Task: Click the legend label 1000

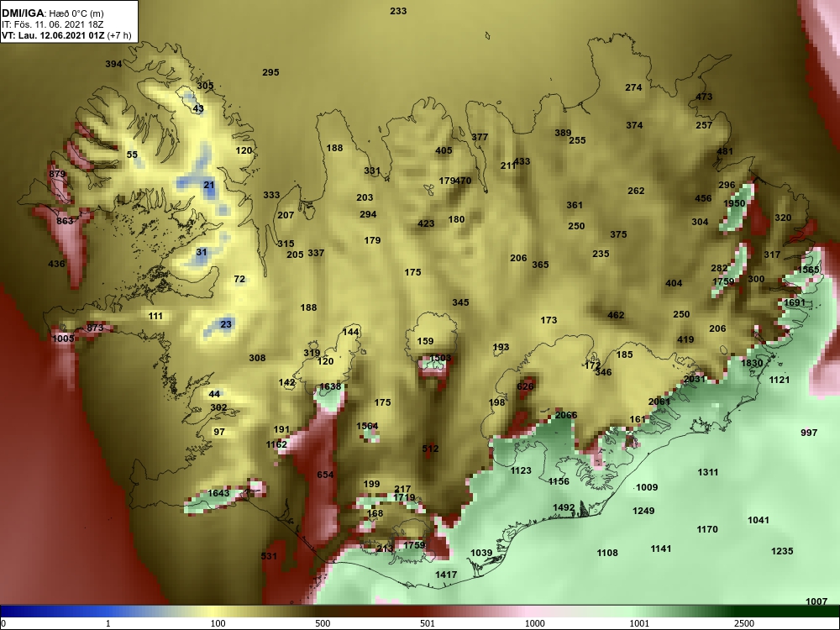Action: 534,623
